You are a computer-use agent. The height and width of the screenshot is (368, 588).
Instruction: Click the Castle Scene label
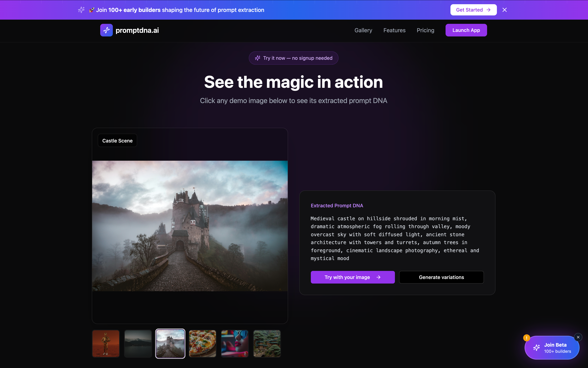click(117, 140)
